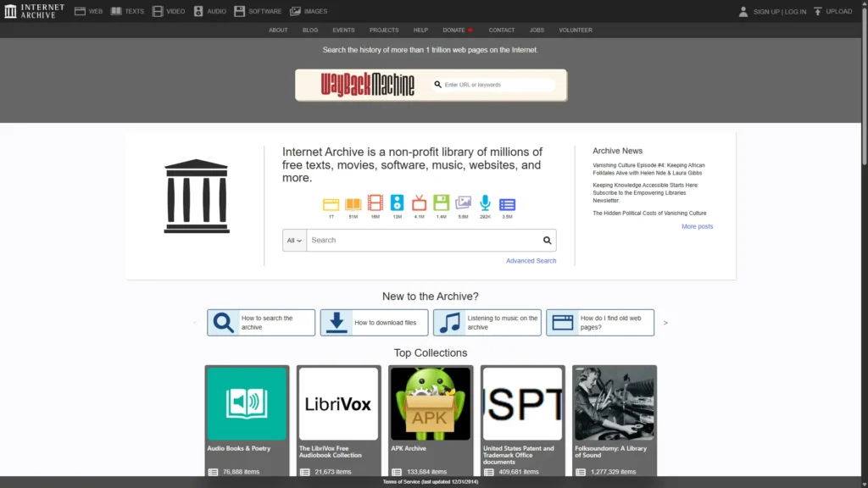Open the Software section icon in top bar
The width and height of the screenshot is (868, 488).
239,11
